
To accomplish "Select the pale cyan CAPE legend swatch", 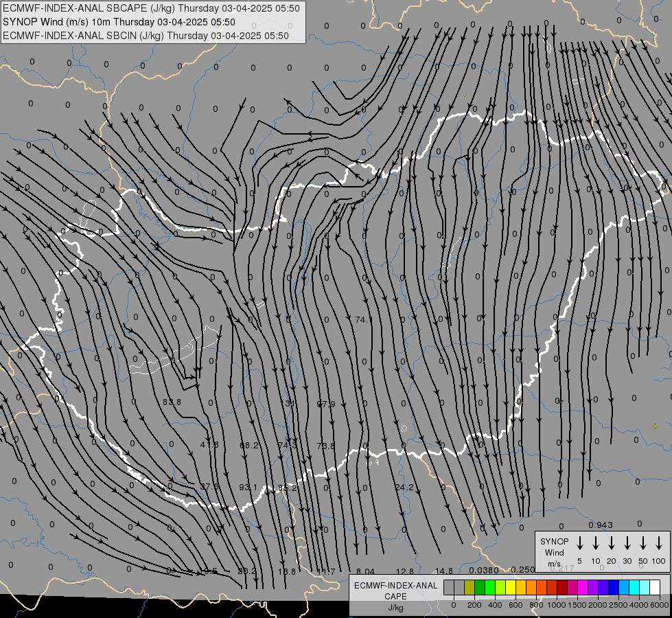I will (644, 588).
